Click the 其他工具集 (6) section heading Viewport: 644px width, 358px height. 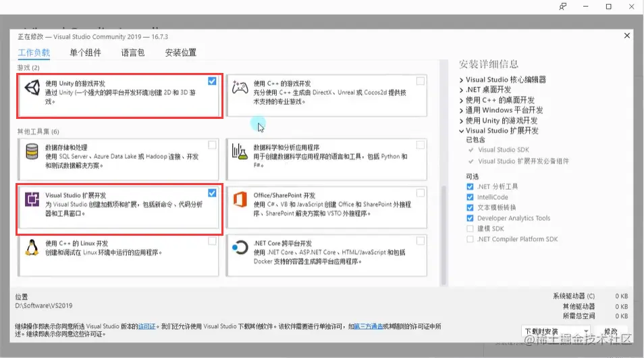point(38,132)
